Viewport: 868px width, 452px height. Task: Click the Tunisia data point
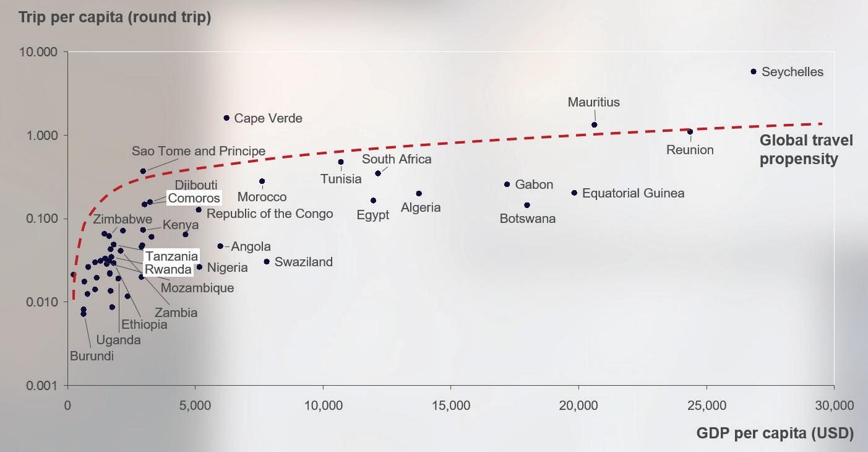341,162
